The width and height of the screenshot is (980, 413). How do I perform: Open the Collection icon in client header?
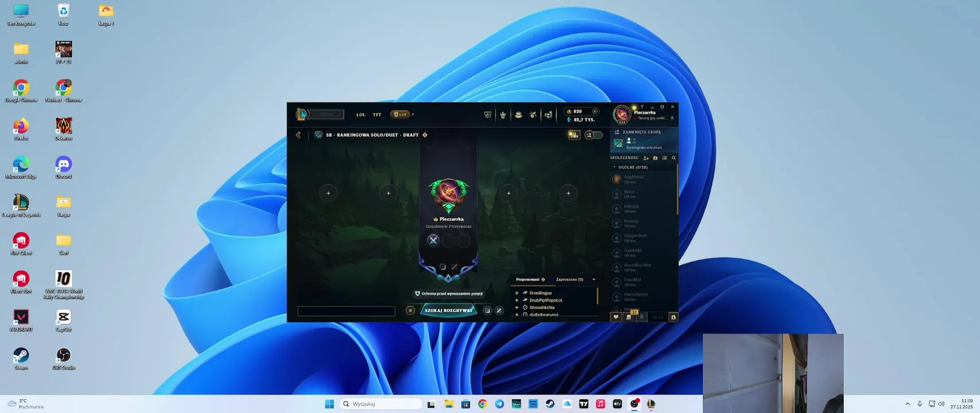tap(503, 115)
